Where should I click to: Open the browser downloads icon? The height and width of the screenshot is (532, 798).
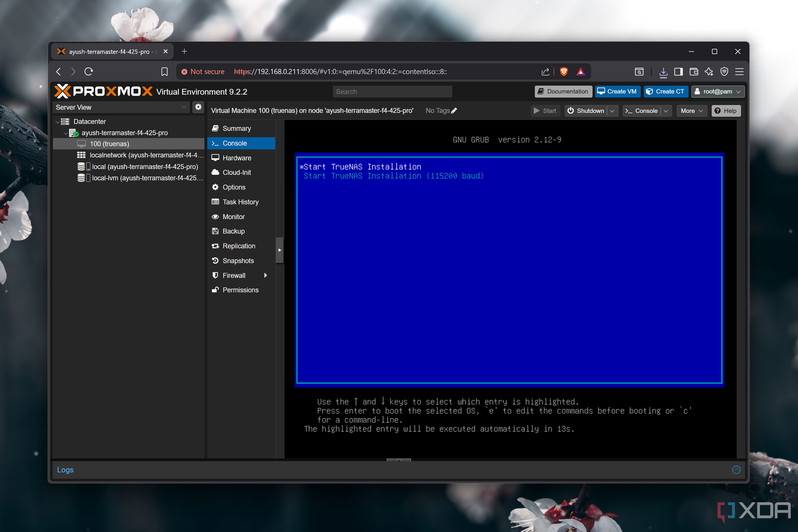[x=663, y=72]
